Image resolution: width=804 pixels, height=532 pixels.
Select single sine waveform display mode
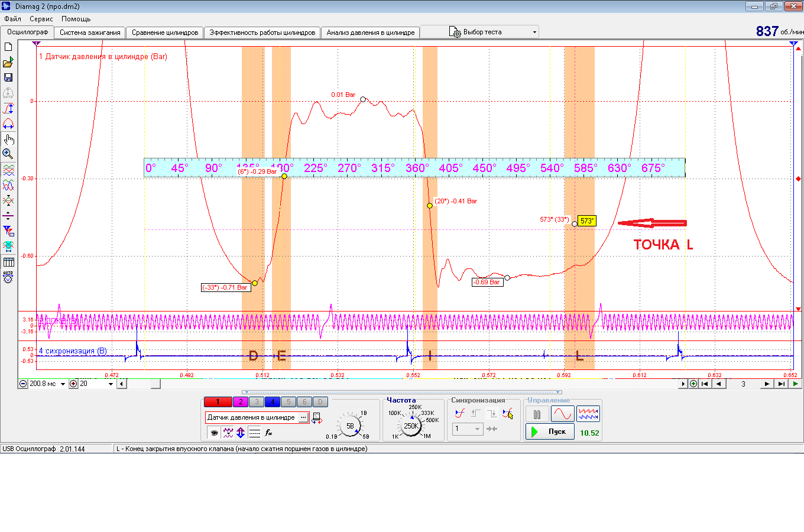562,414
